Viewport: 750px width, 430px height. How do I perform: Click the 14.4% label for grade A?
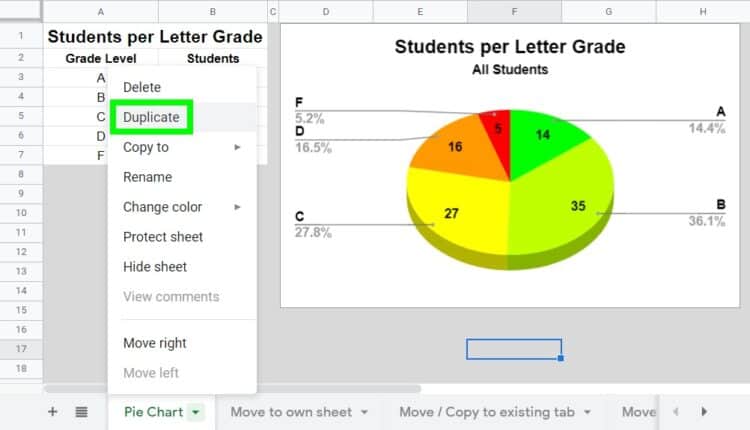tap(707, 128)
